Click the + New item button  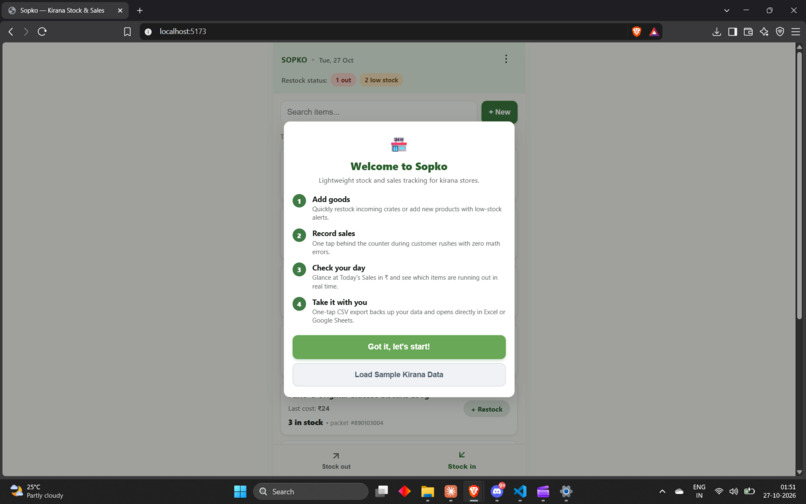pyautogui.click(x=499, y=112)
